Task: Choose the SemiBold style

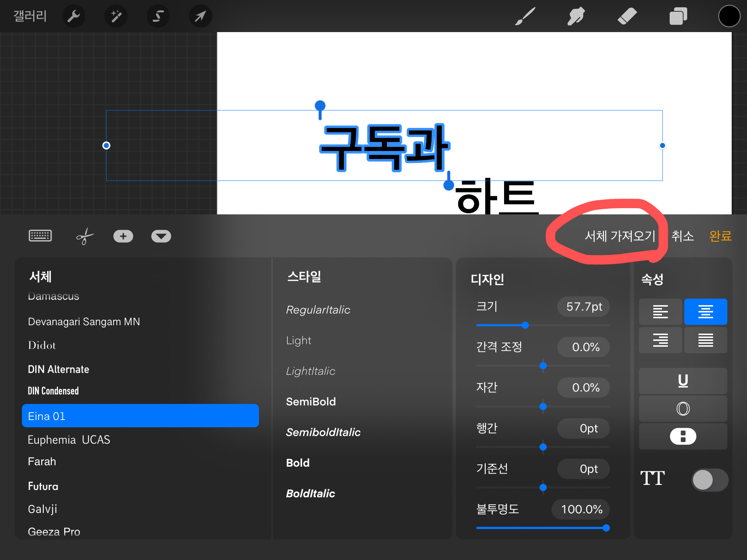Action: click(x=311, y=402)
